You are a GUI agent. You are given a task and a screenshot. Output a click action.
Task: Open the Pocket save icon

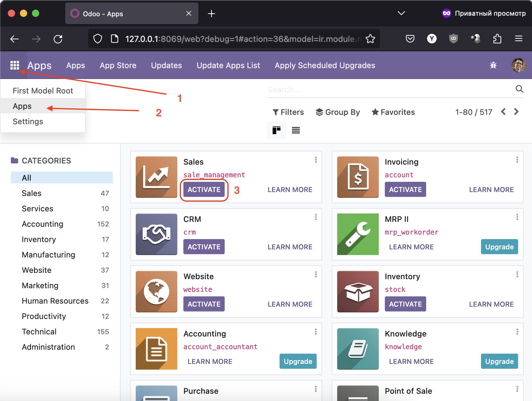[x=410, y=39]
